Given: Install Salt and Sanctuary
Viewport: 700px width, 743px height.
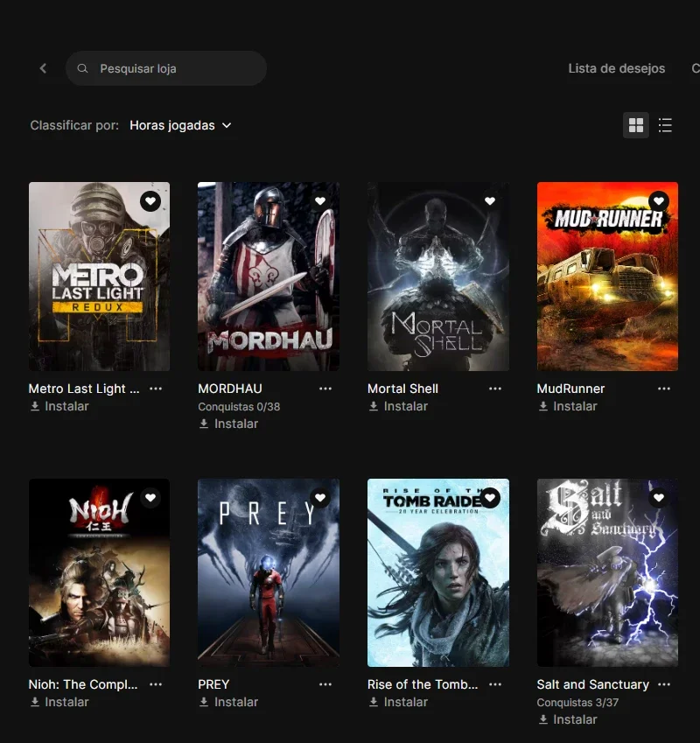Looking at the screenshot, I should click(x=567, y=719).
